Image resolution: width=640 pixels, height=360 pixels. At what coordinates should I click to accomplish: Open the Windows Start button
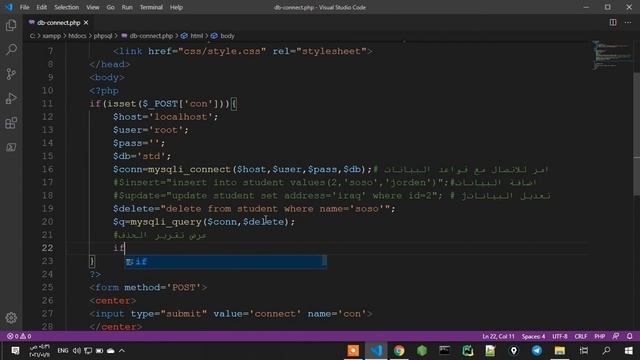click(x=629, y=351)
